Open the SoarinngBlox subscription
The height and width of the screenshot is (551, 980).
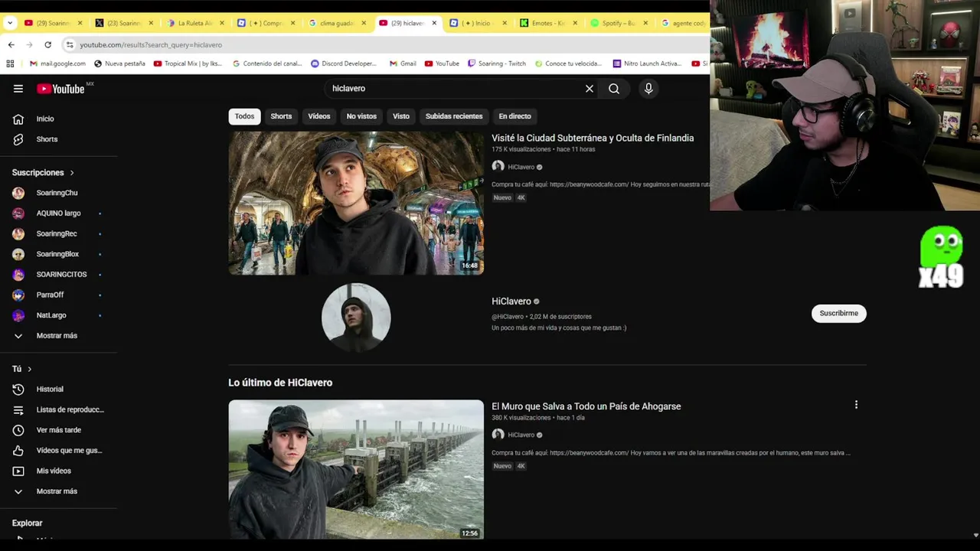tap(58, 254)
